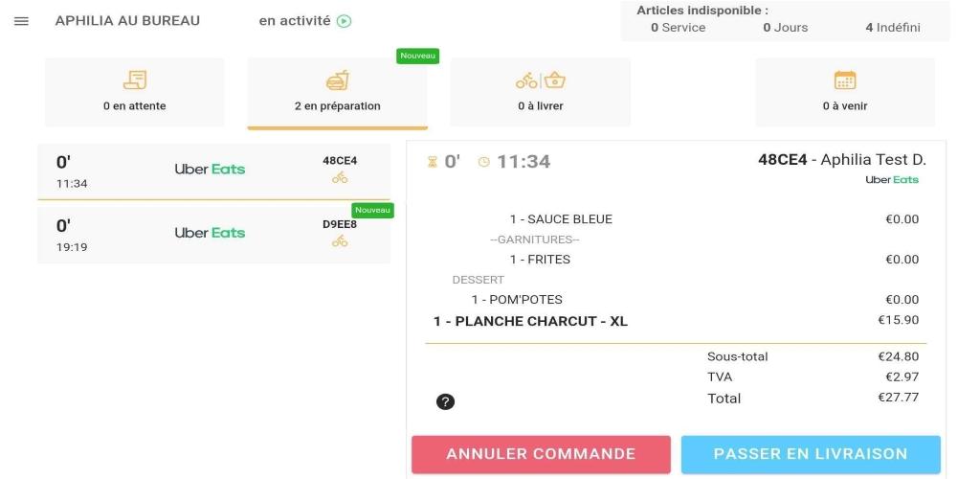Open the '0 à venir' tab
980x479 pixels.
click(x=845, y=92)
